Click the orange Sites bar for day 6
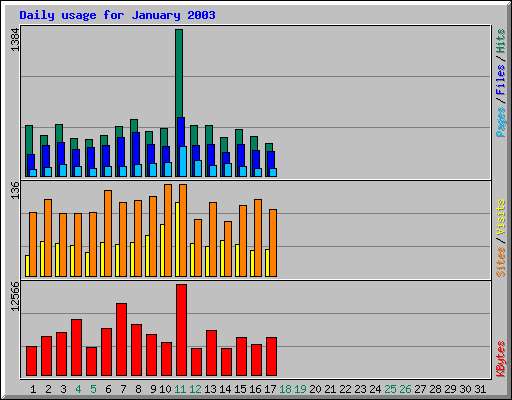 (x=108, y=233)
